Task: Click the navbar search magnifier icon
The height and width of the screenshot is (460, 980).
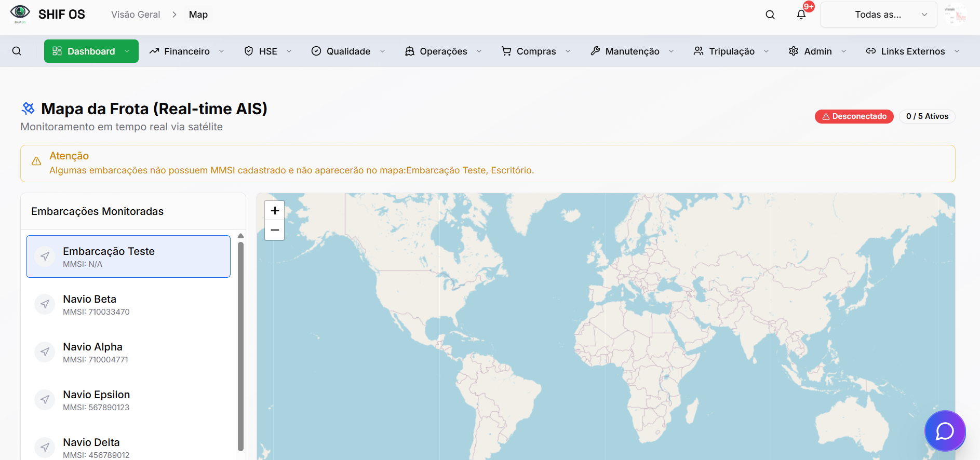Action: pos(17,51)
